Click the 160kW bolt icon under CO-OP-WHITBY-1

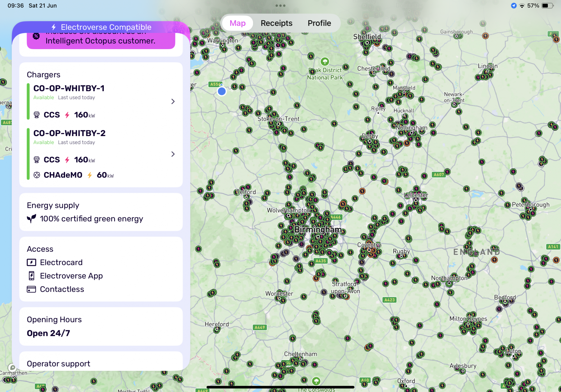pos(67,115)
